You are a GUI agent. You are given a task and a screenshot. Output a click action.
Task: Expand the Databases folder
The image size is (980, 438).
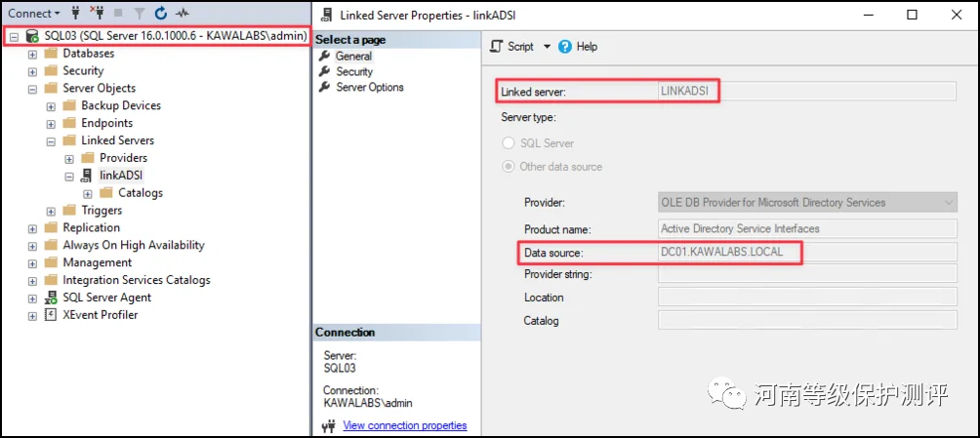pos(32,55)
